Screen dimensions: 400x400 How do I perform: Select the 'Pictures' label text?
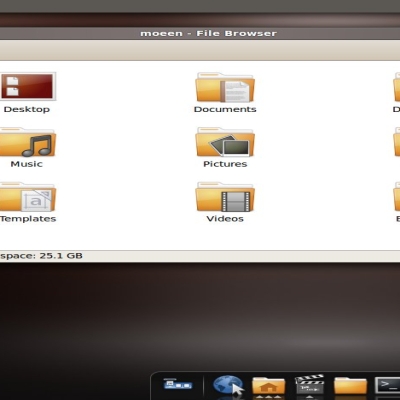pos(225,164)
